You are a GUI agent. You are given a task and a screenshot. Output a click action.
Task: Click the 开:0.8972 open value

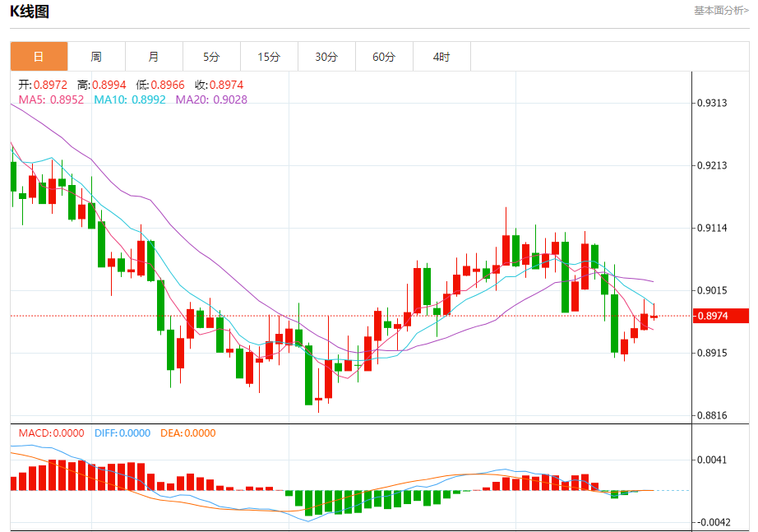coord(43,86)
